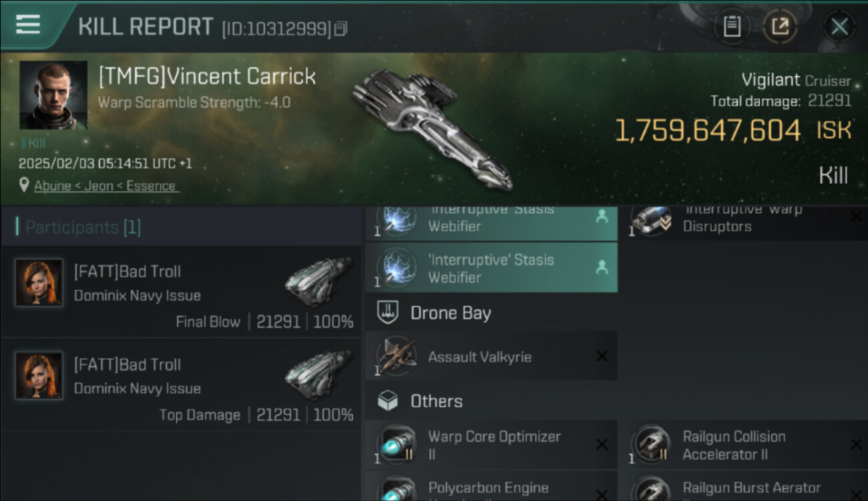
Task: Click the X mark on Warp Core Optimizer II
Action: click(x=602, y=445)
